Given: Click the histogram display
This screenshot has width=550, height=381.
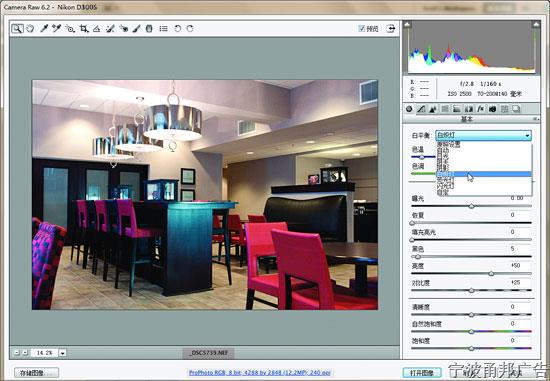Looking at the screenshot, I should click(x=472, y=47).
